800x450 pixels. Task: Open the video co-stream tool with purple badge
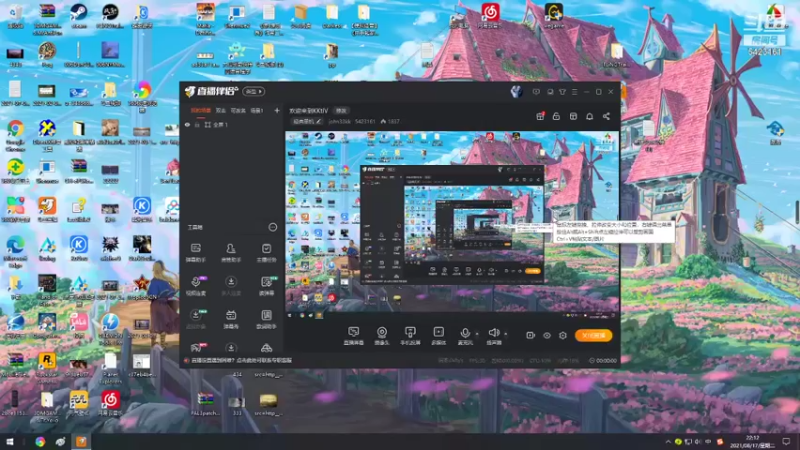[196, 286]
